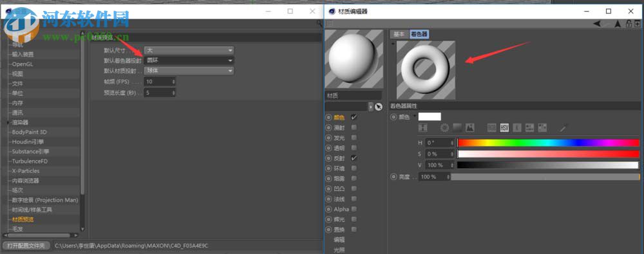Image resolution: width=644 pixels, height=254 pixels.
Task: Enable the 漫射 channel checkbox
Action: [x=354, y=127]
